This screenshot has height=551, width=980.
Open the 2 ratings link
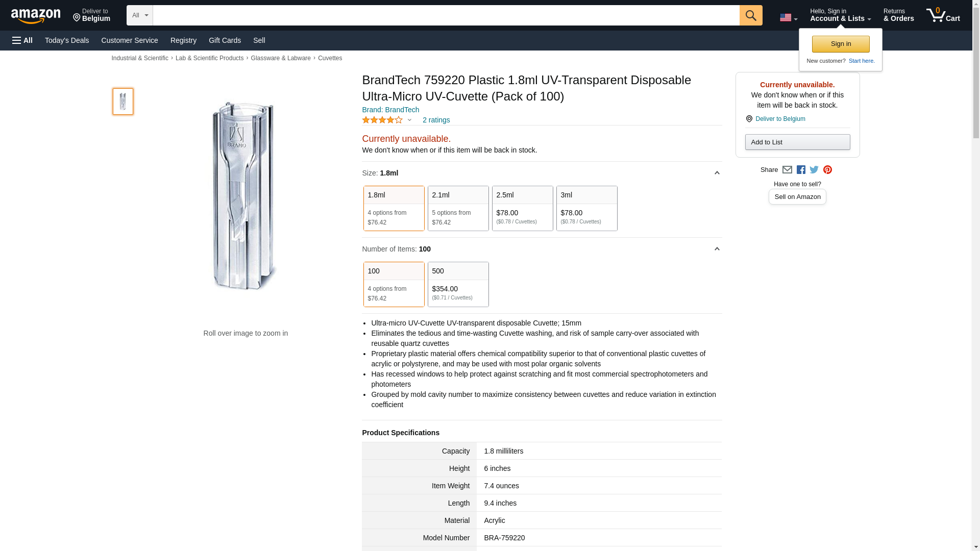tap(436, 120)
